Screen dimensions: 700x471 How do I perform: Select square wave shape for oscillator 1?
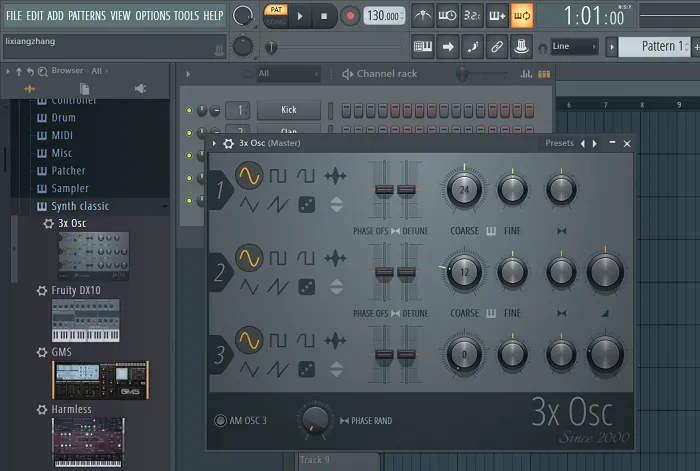(x=278, y=176)
